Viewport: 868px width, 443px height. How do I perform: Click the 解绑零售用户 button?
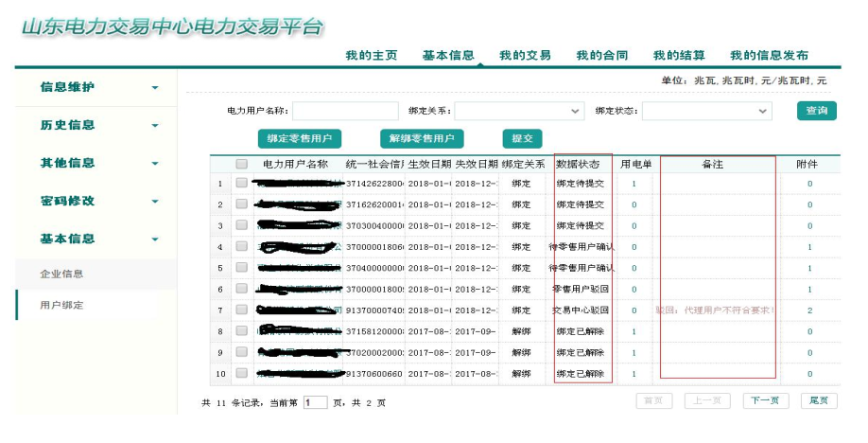pos(421,139)
